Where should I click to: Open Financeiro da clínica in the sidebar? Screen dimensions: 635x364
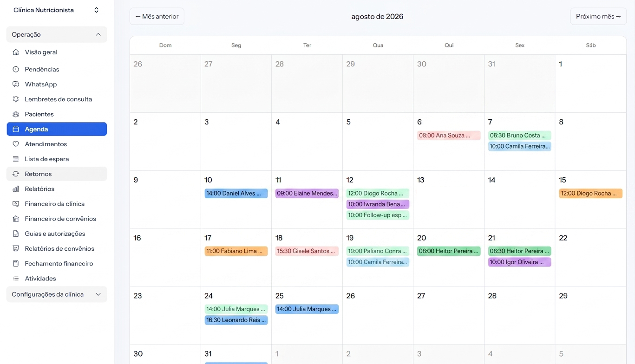[57, 204]
